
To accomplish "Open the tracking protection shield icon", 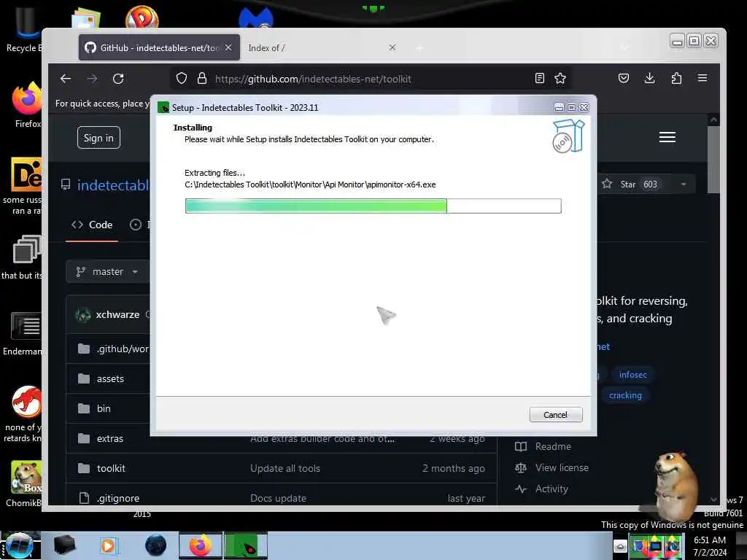I will tap(182, 79).
